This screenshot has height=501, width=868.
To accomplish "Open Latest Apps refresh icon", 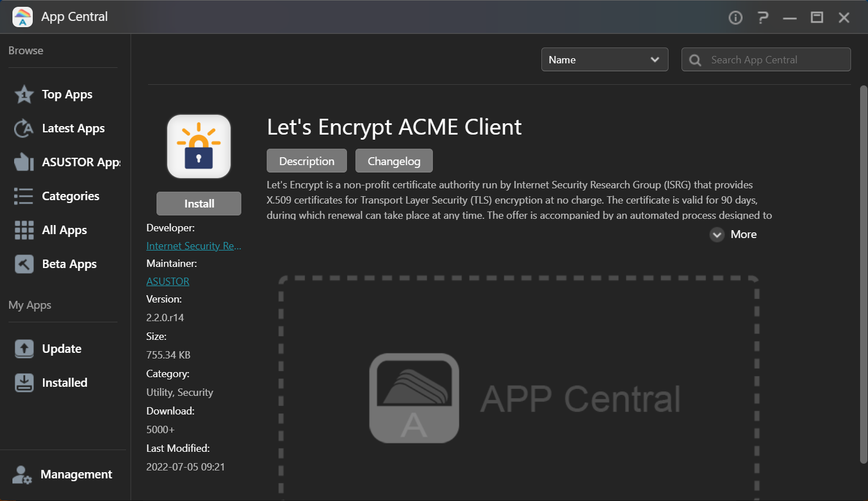I will pyautogui.click(x=24, y=128).
